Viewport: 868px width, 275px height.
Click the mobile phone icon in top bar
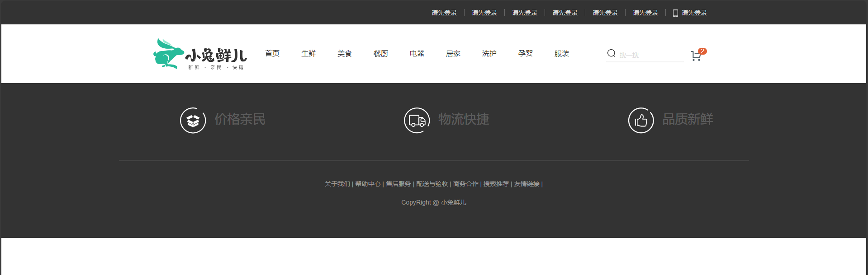(x=675, y=13)
